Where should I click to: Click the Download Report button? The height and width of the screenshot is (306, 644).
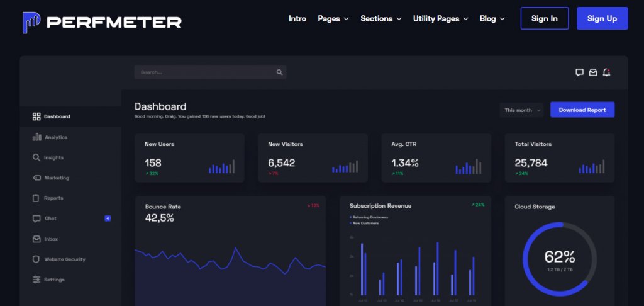pyautogui.click(x=582, y=110)
